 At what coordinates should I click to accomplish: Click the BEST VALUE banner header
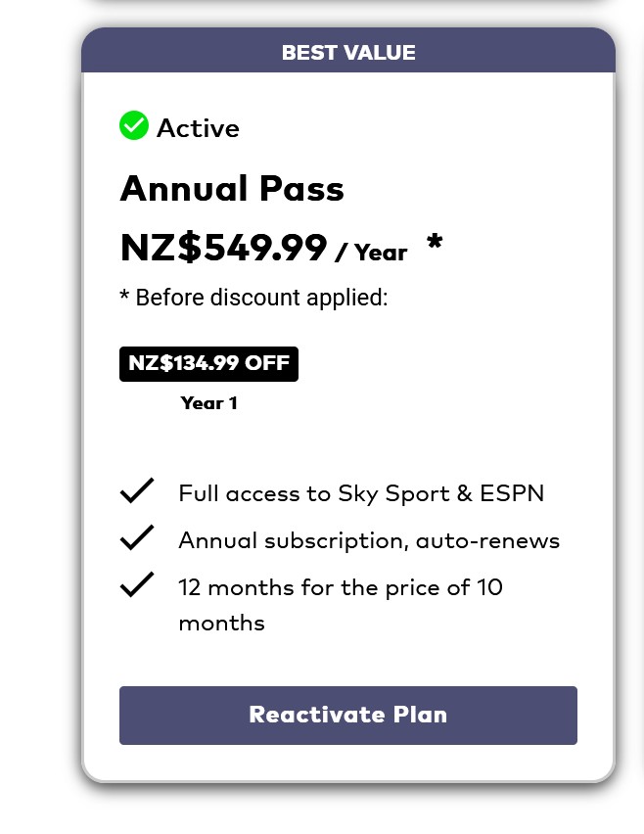(x=348, y=53)
